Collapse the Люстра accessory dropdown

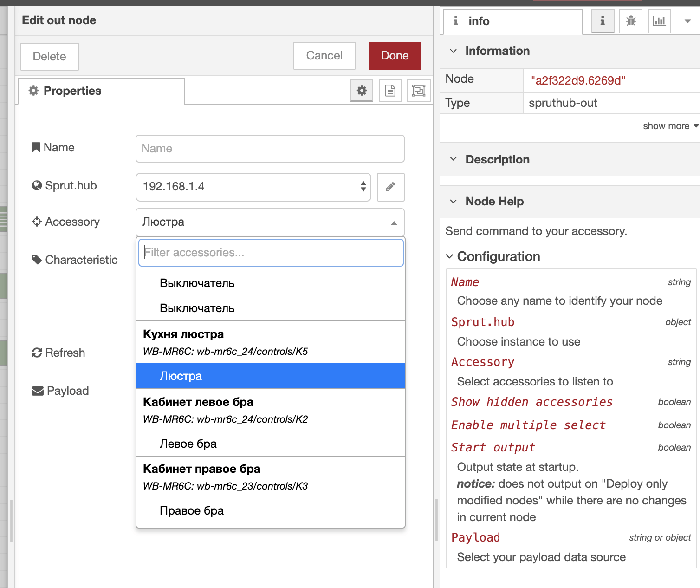click(270, 222)
